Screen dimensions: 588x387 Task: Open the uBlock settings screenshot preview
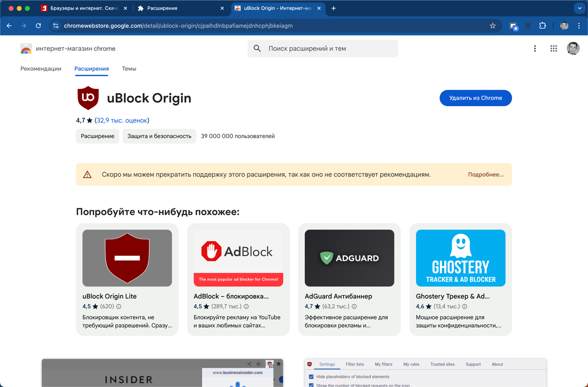pos(425,373)
